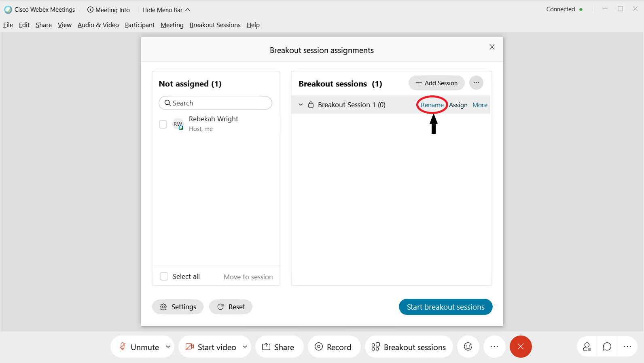Open the View menu
This screenshot has width=644, height=363.
(x=65, y=25)
